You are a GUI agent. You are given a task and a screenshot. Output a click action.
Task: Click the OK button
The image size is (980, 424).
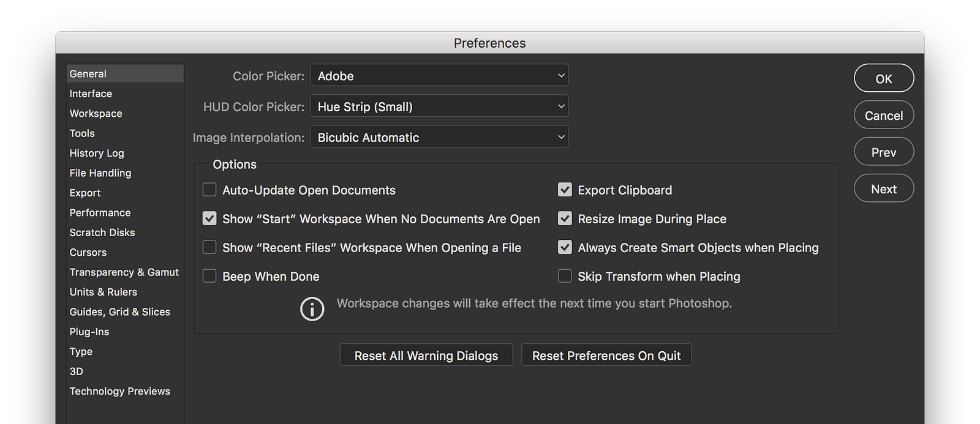tap(884, 79)
